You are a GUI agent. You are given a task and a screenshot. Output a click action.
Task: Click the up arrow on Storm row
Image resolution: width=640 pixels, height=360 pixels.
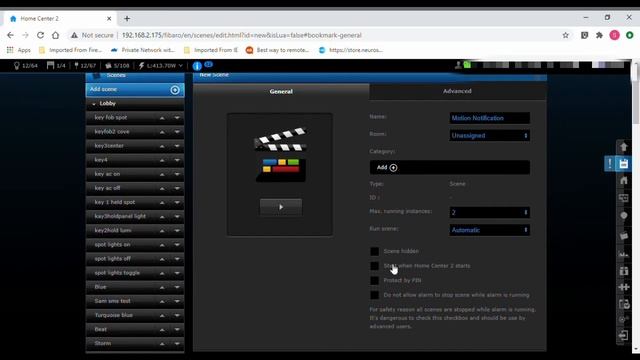click(x=162, y=344)
